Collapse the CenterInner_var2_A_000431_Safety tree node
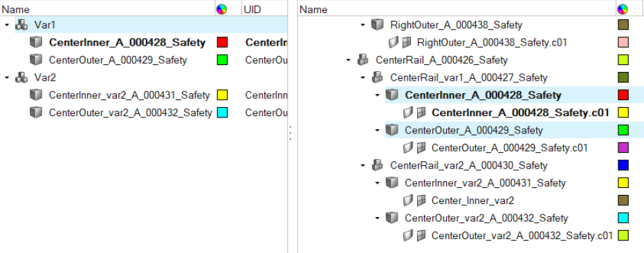 click(378, 183)
